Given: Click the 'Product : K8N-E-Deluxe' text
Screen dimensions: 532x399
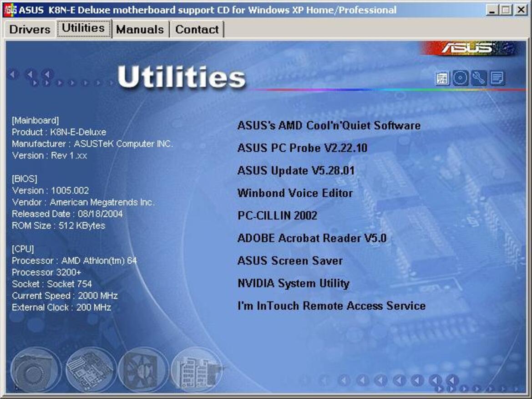Looking at the screenshot, I should (x=59, y=132).
